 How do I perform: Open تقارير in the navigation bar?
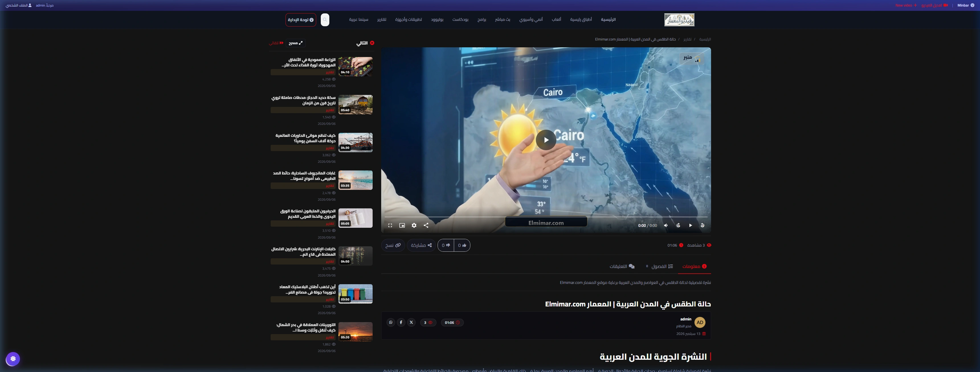(381, 19)
